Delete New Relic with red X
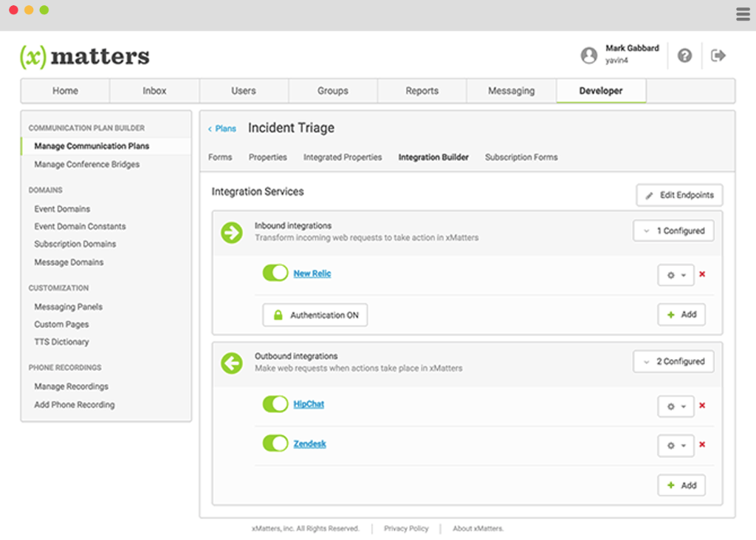 click(702, 274)
